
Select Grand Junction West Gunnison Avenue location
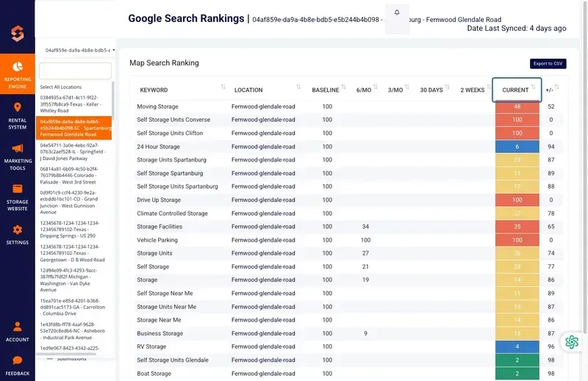point(74,203)
